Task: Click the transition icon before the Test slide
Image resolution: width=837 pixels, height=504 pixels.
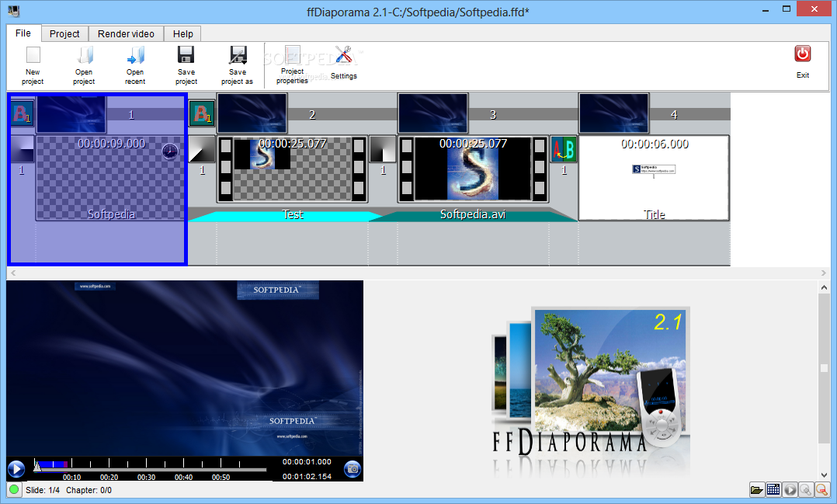Action: (202, 149)
